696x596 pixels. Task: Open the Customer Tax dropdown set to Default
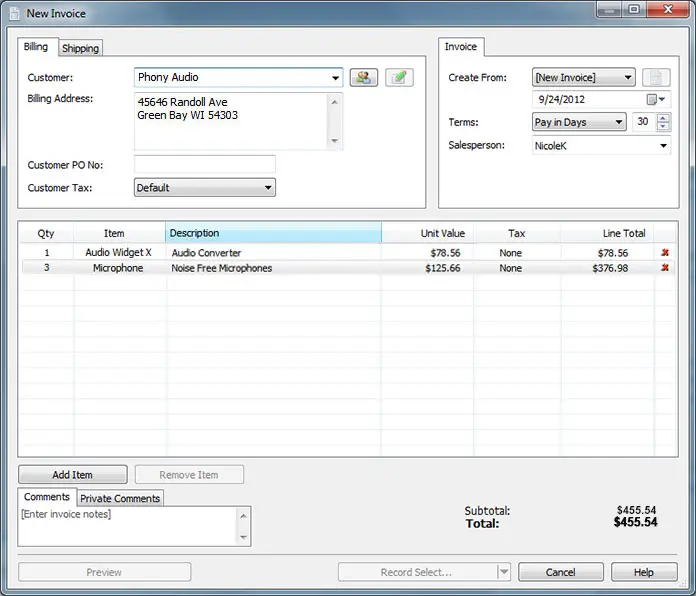268,188
